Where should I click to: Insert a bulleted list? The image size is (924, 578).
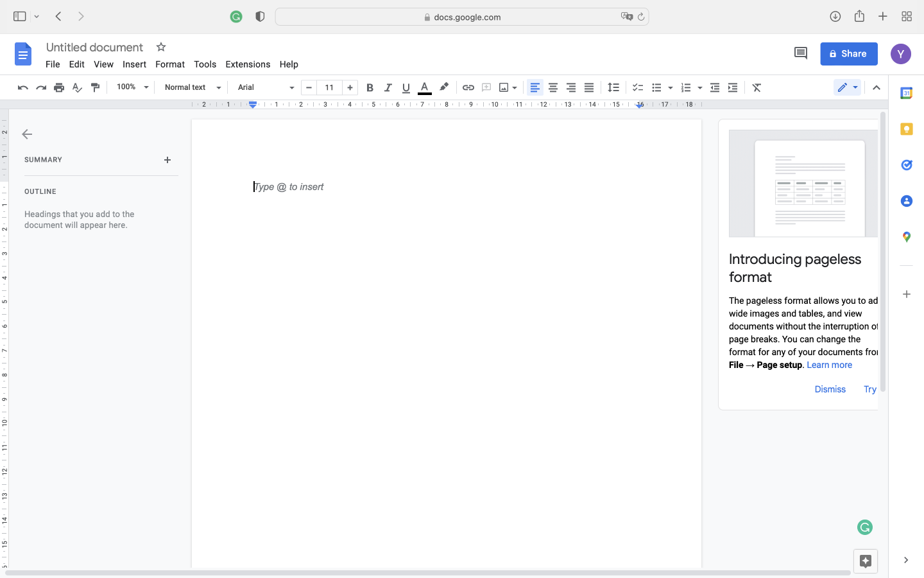click(x=656, y=87)
